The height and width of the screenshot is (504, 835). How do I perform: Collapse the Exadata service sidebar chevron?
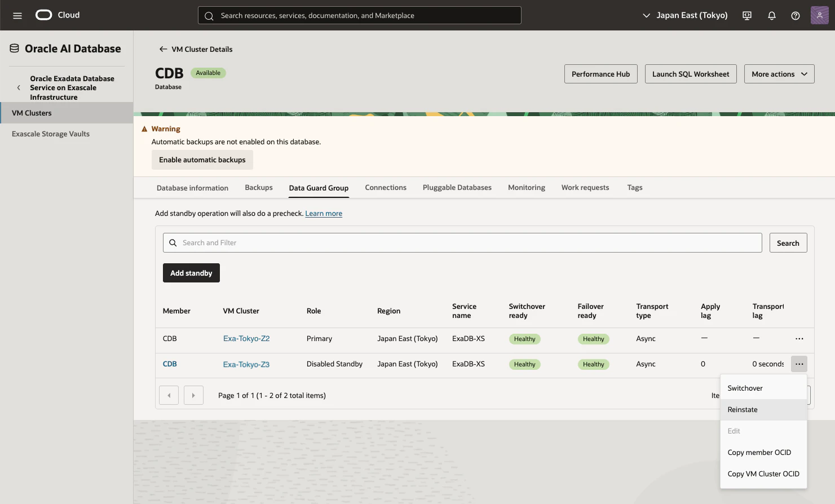(19, 88)
